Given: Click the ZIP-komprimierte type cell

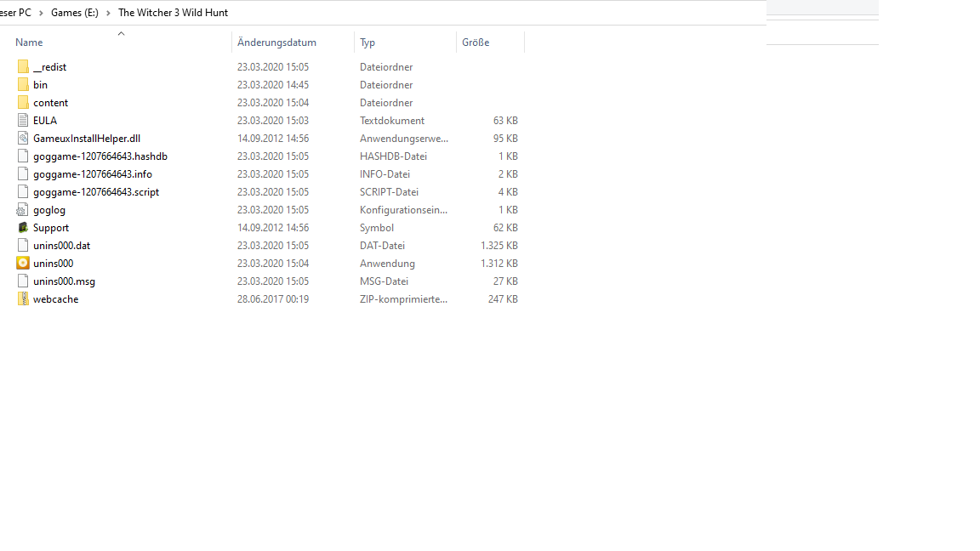Looking at the screenshot, I should tap(404, 299).
